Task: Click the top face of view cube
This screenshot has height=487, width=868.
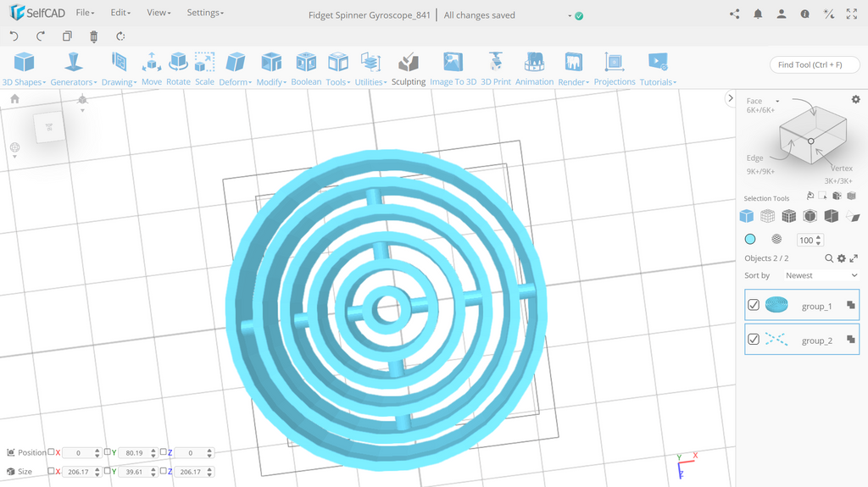Action: (49, 127)
